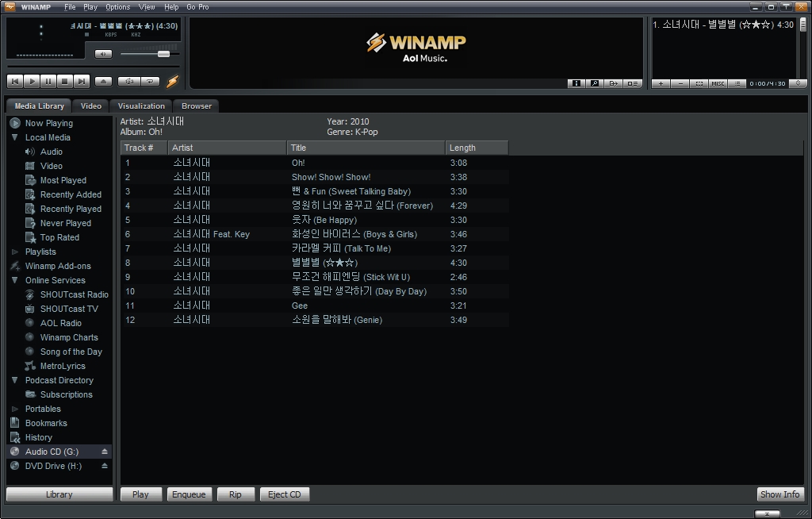812x519 pixels.
Task: Click the file info (i) button
Action: coord(576,83)
